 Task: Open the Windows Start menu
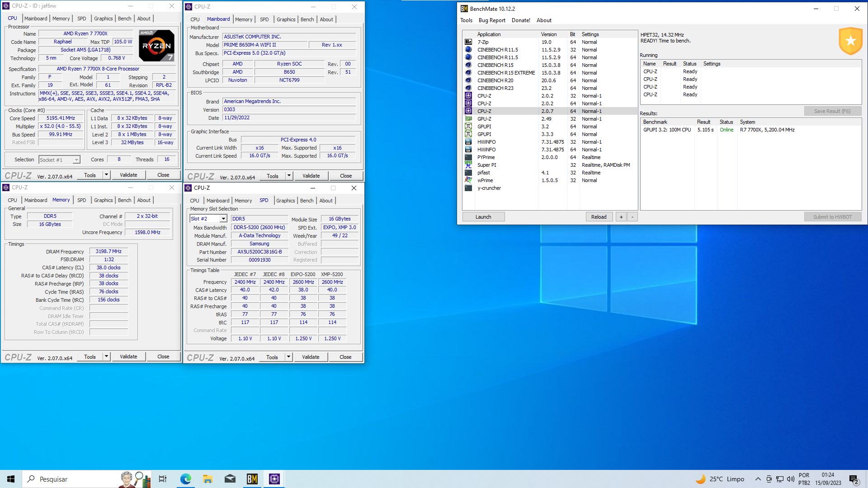point(11,479)
